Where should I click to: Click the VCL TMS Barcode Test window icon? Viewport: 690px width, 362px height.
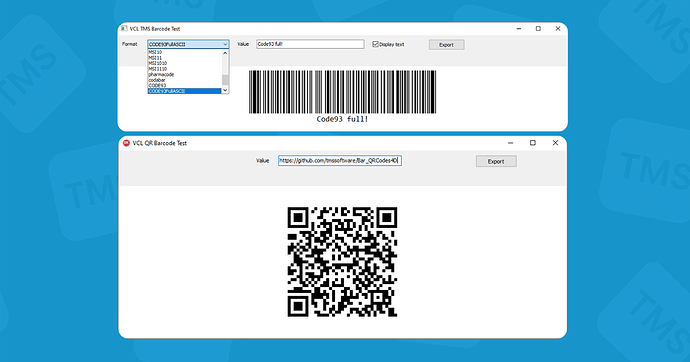(125, 29)
